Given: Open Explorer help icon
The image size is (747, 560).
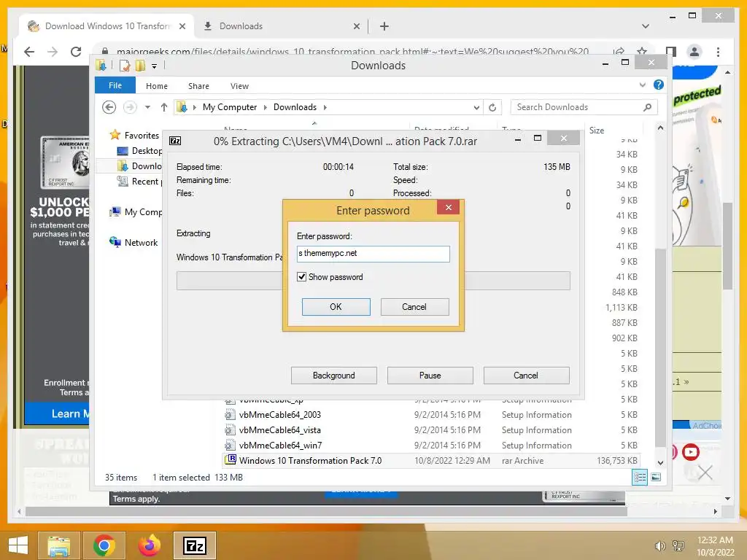Looking at the screenshot, I should tap(659, 85).
